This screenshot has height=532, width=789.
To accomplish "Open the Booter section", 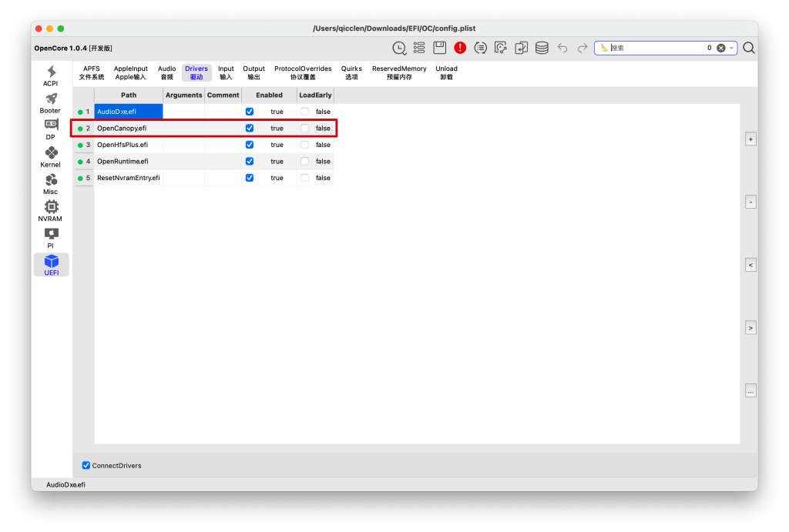I will pyautogui.click(x=50, y=103).
